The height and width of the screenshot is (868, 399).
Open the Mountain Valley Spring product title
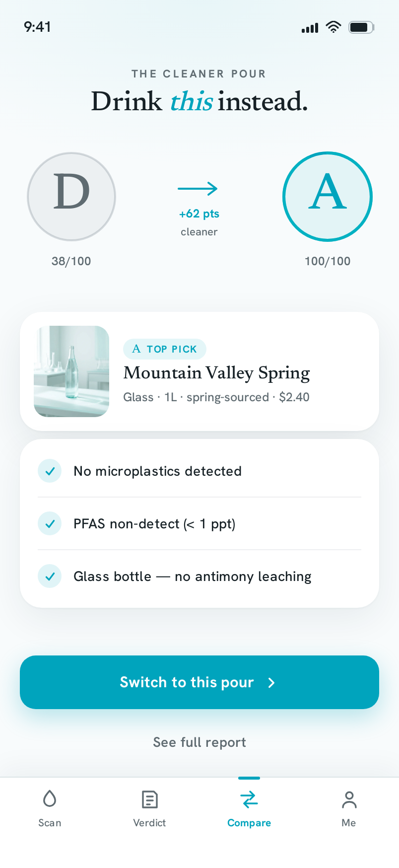216,373
